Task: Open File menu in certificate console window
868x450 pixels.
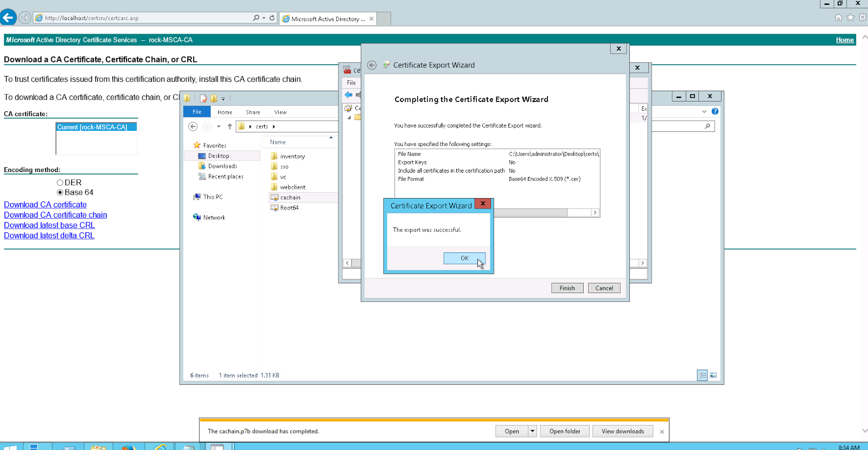Action: tap(352, 83)
